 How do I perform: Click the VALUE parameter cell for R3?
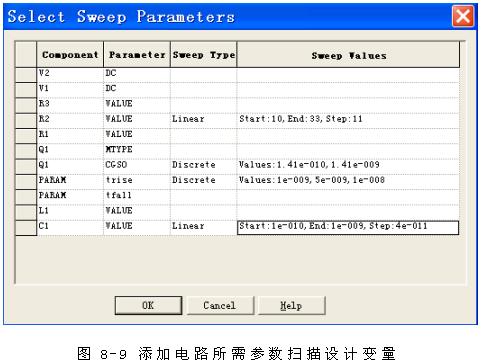coord(137,104)
